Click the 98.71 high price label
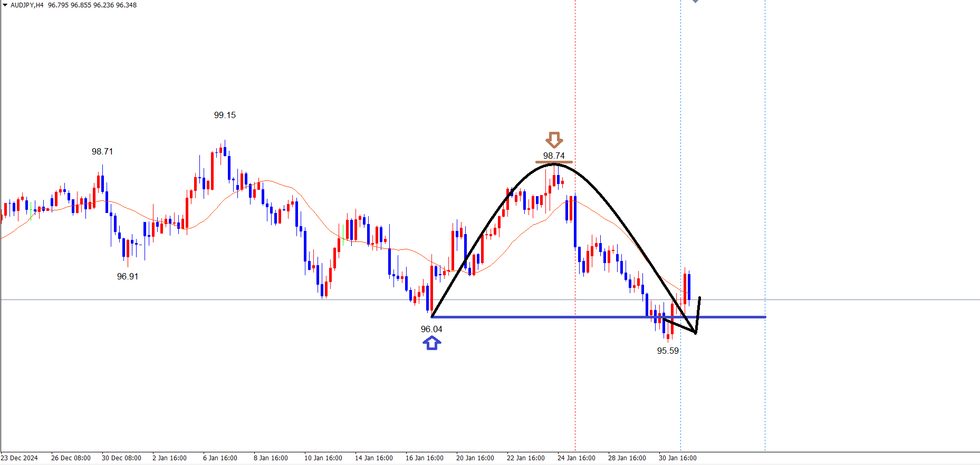Image resolution: width=980 pixels, height=465 pixels. [x=102, y=151]
